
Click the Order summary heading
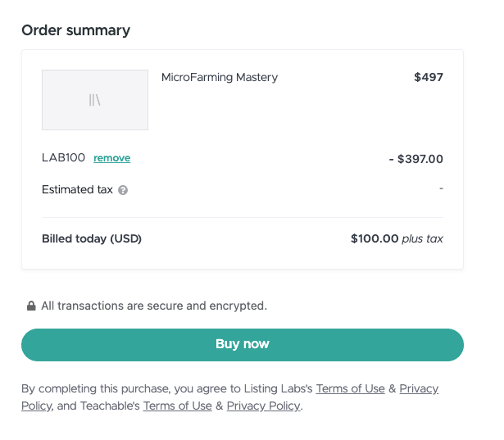75,30
